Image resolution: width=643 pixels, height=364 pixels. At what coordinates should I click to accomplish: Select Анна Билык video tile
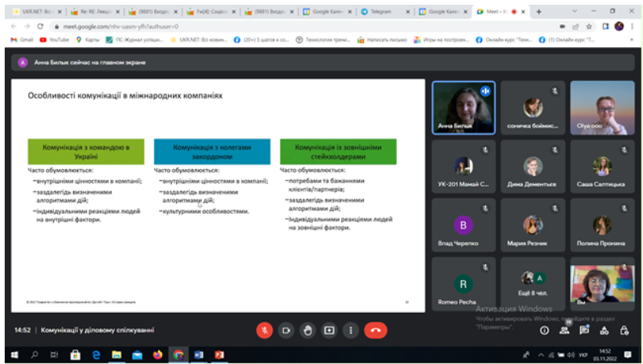pyautogui.click(x=463, y=108)
